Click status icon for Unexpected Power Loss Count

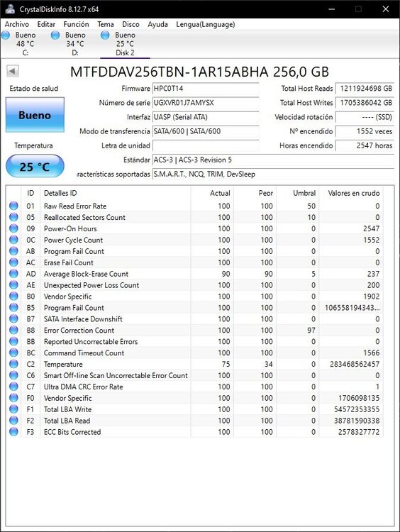[x=13, y=285]
